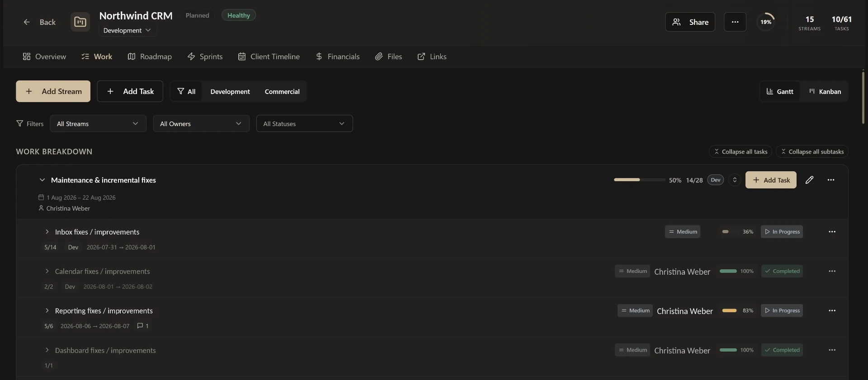Open the Work tab
868x380 pixels.
97,56
